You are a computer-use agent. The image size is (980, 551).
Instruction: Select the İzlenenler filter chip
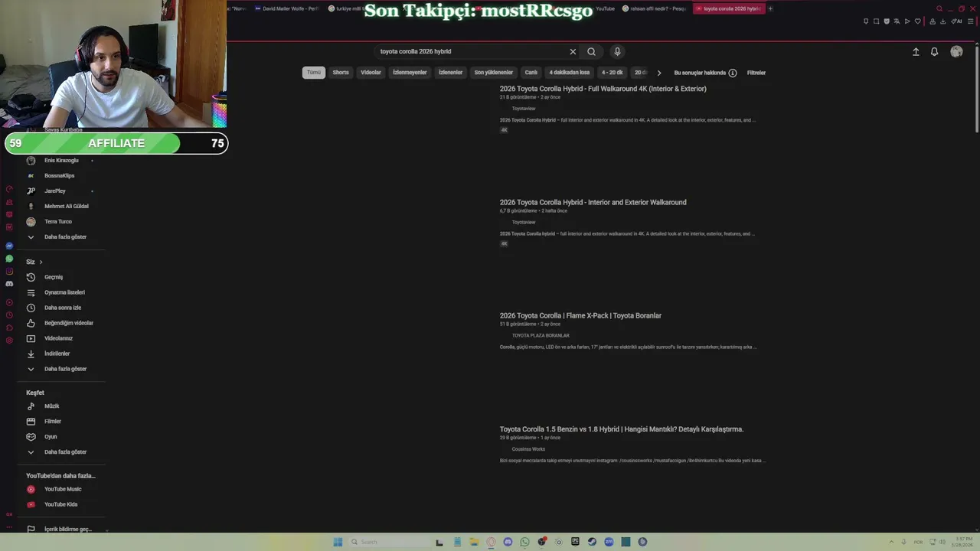click(x=450, y=73)
